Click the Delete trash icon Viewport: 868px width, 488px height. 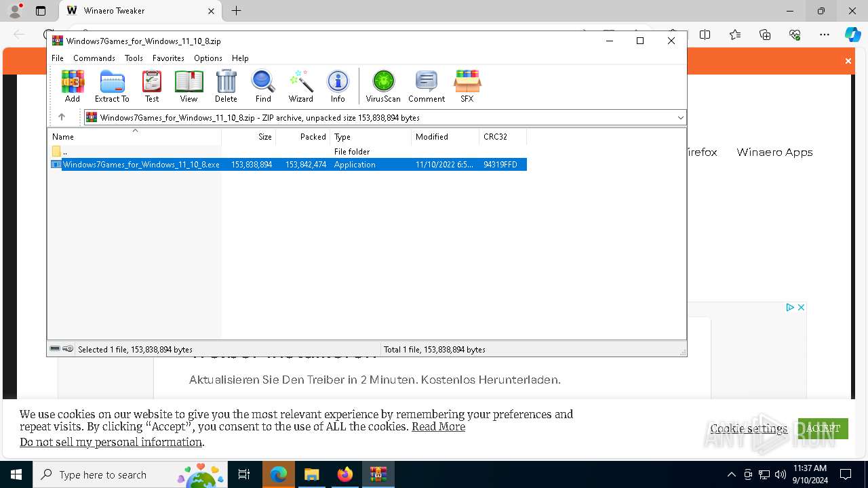pos(226,86)
